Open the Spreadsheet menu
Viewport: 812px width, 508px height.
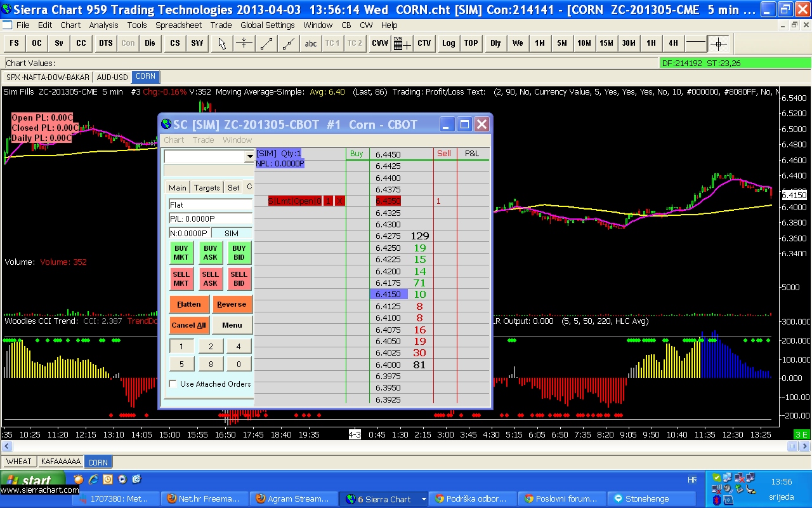tap(179, 25)
